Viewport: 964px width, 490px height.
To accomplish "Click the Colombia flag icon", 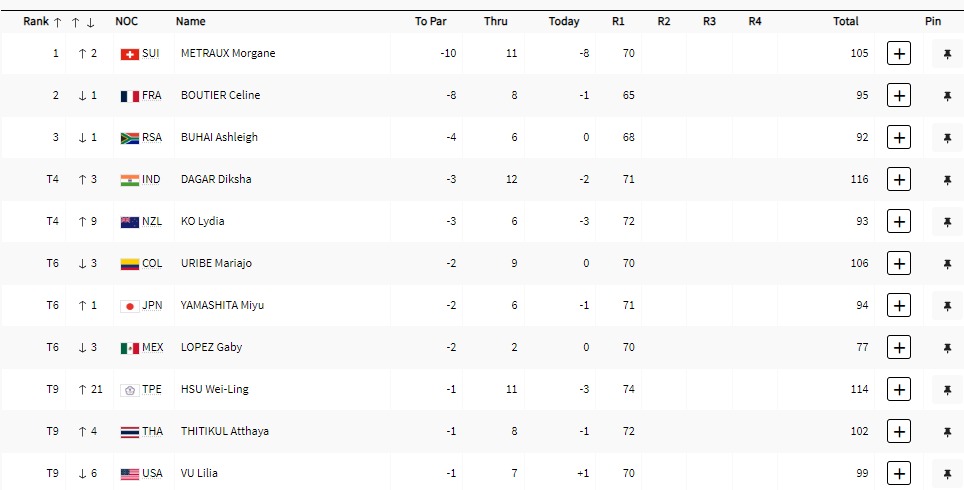I will pos(129,264).
